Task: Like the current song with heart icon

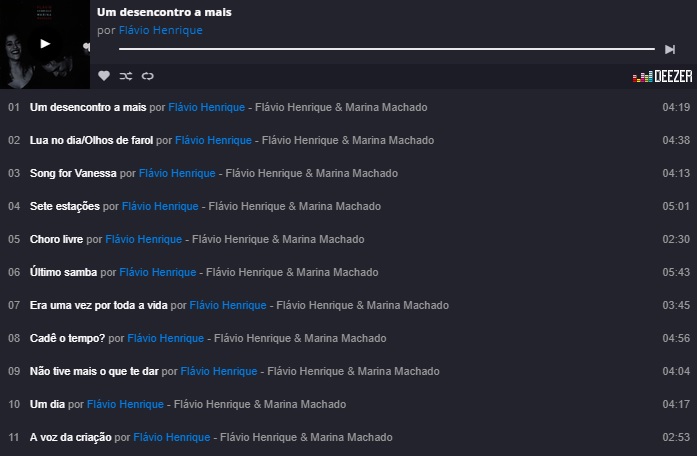Action: 104,76
